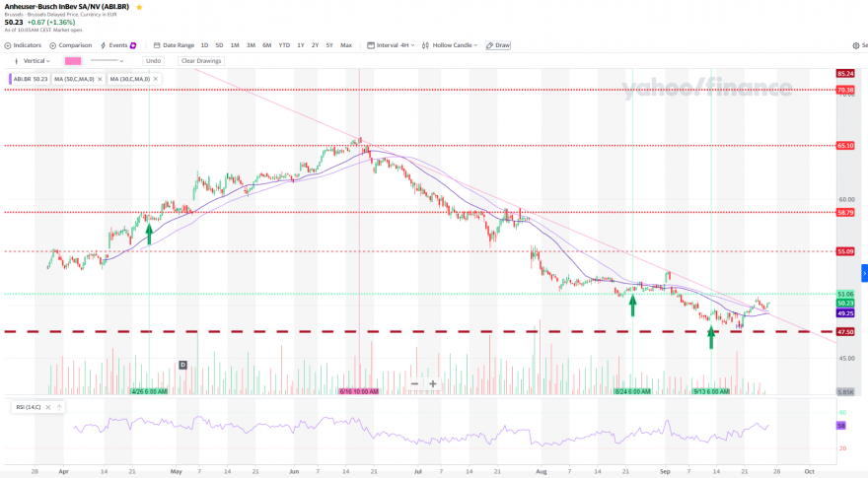Toggle chart Events overlay
The width and height of the screenshot is (868, 478).
tap(114, 45)
